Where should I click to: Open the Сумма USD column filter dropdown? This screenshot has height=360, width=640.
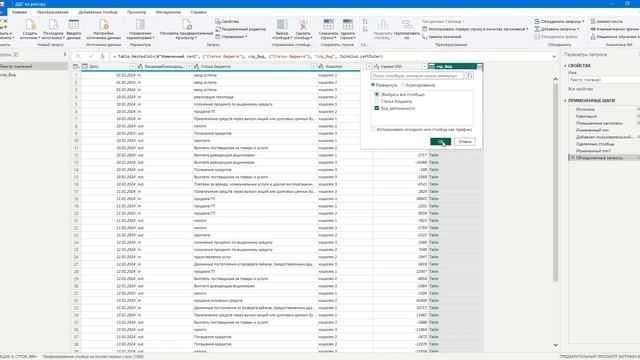(x=424, y=66)
